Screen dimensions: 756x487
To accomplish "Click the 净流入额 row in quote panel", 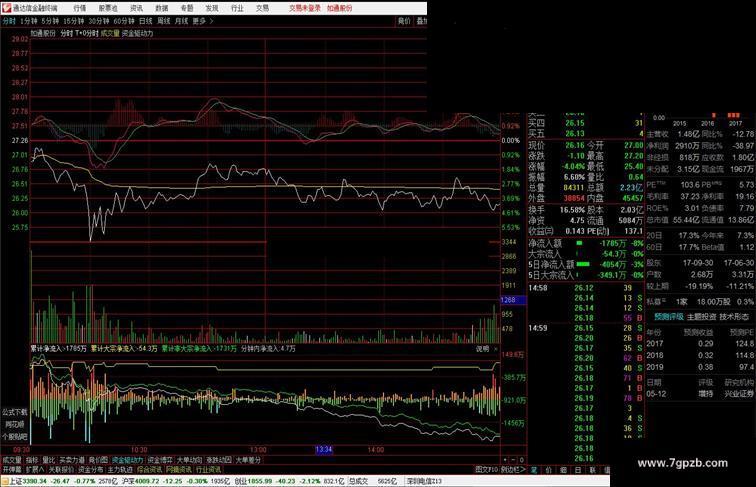I will click(586, 244).
